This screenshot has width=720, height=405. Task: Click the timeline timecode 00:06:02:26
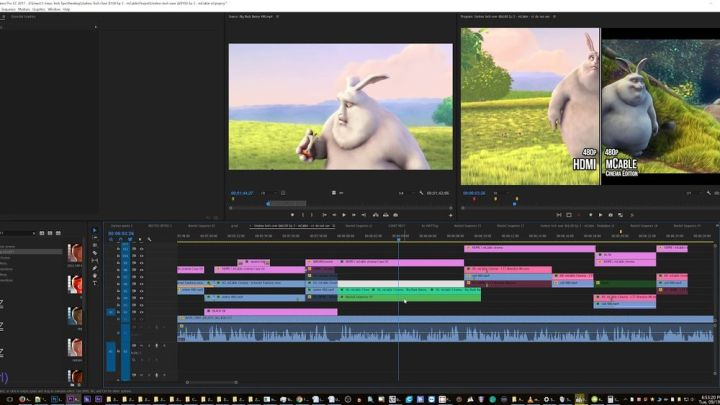point(121,233)
